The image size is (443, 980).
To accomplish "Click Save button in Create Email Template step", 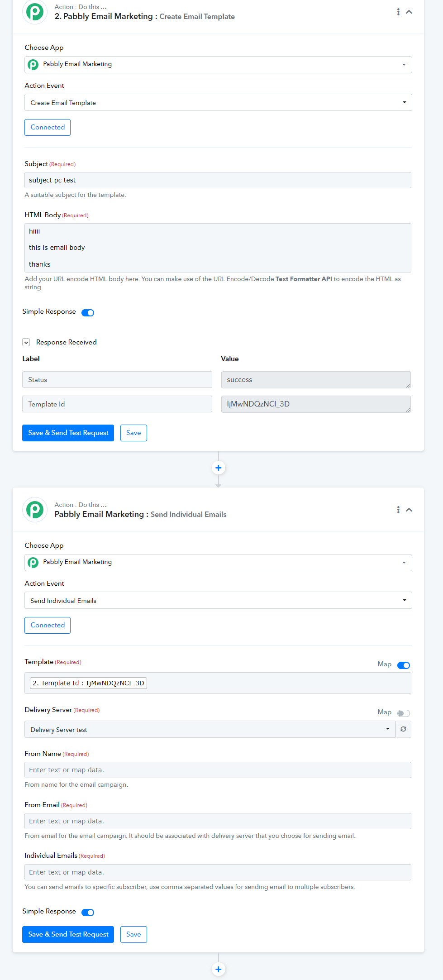I will 133,433.
